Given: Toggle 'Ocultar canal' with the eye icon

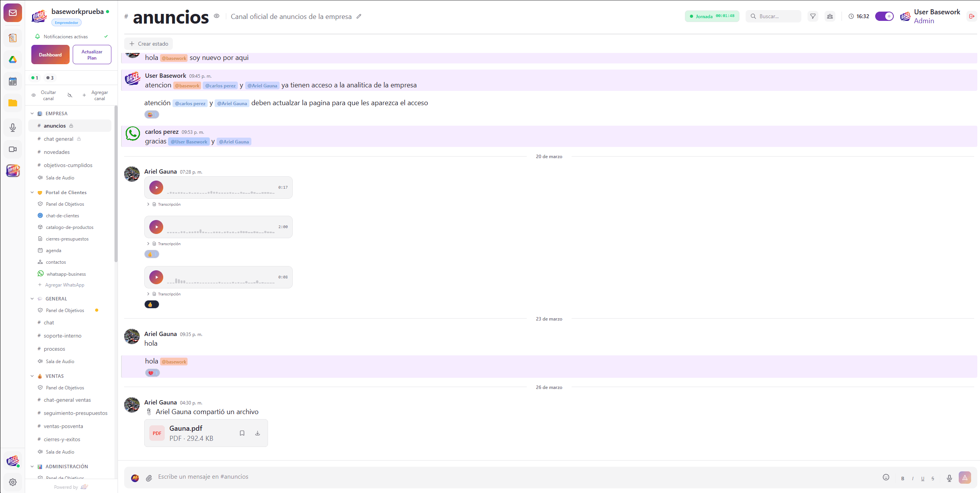Looking at the screenshot, I should (x=34, y=95).
